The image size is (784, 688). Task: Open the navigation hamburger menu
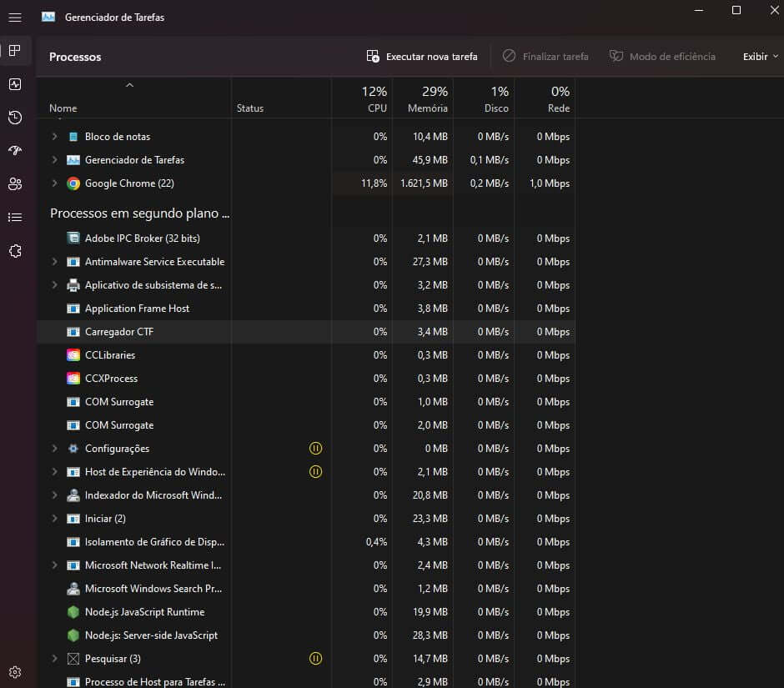[x=15, y=17]
